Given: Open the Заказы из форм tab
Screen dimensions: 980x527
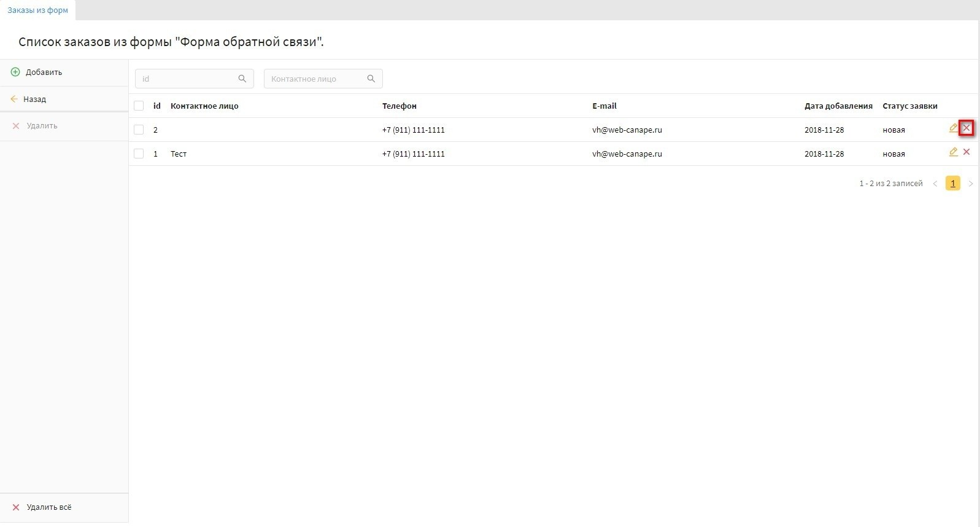Looking at the screenshot, I should click(x=37, y=10).
